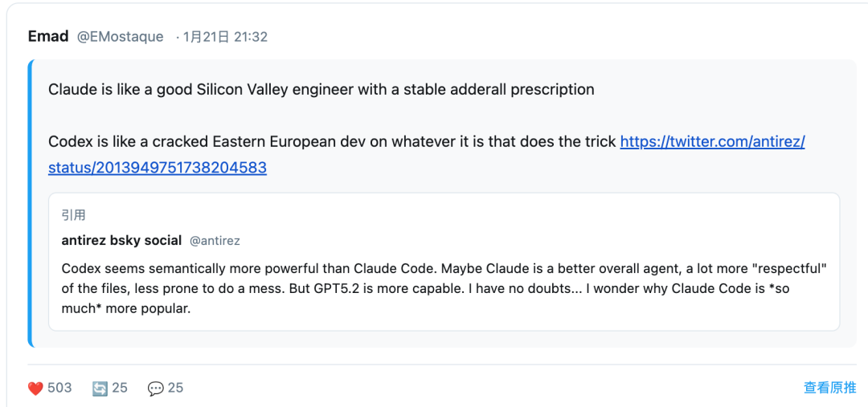Viewport: 868px width, 407px height.
Task: Click the red heart like icon
Action: (35, 389)
